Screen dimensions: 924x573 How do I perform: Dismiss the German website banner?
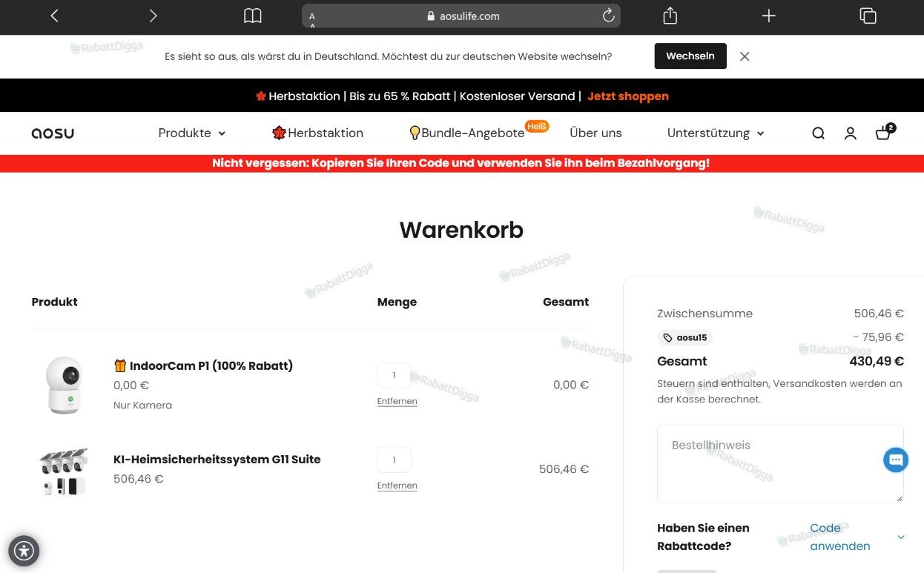(x=745, y=56)
